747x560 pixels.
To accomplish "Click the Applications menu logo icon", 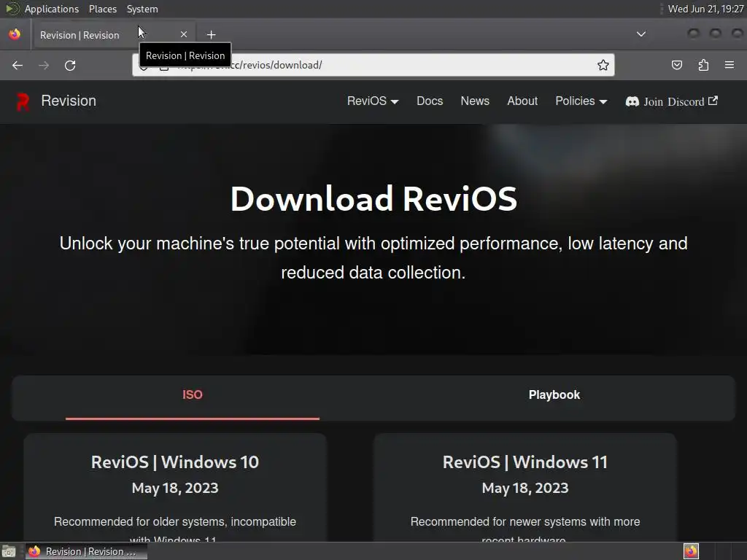I will (12, 9).
